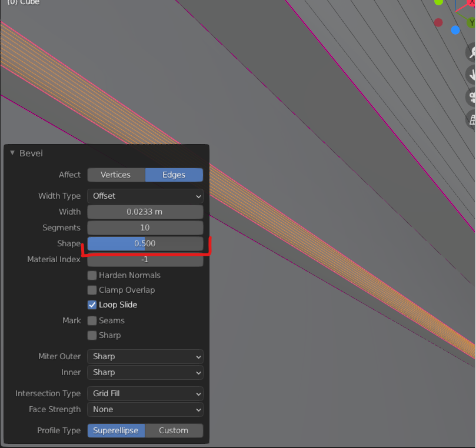Image resolution: width=476 pixels, height=448 pixels.
Task: Click the Segments value field
Action: tap(145, 228)
